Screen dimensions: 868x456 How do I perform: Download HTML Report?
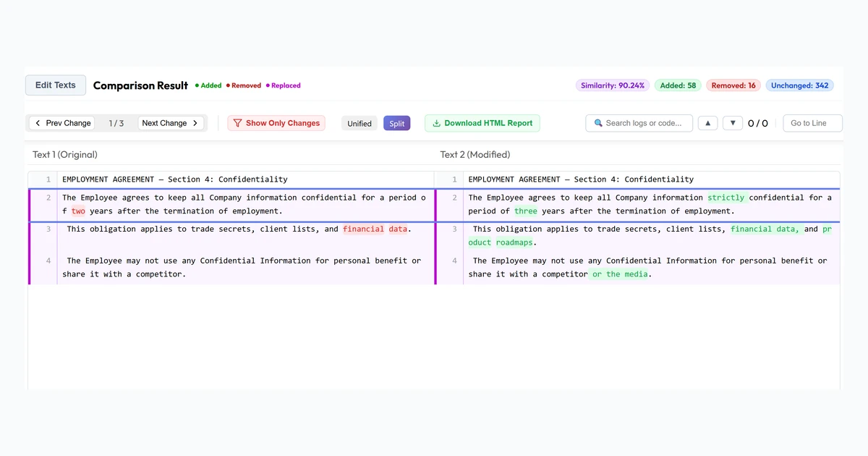coord(482,123)
